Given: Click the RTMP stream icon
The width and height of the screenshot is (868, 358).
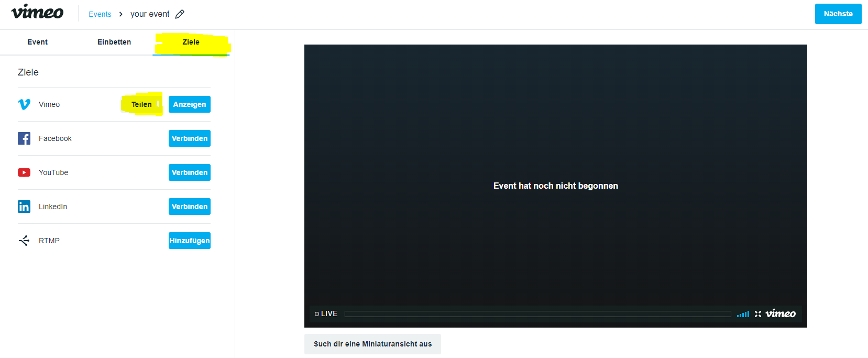Looking at the screenshot, I should pyautogui.click(x=24, y=241).
